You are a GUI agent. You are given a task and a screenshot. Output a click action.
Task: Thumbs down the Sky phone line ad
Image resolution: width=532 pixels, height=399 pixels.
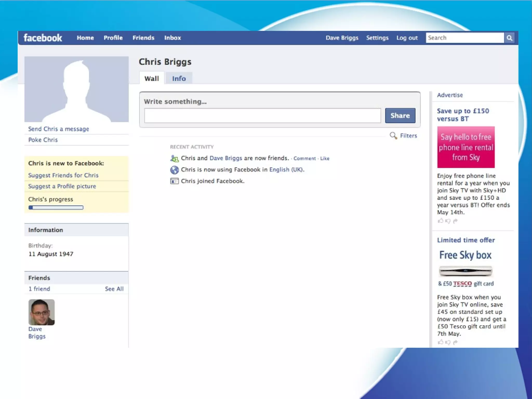[448, 221]
